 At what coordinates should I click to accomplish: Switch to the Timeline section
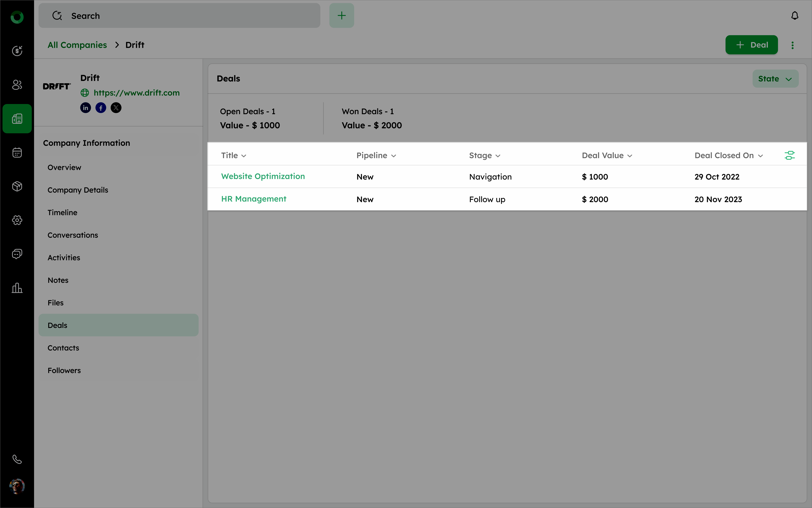62,213
